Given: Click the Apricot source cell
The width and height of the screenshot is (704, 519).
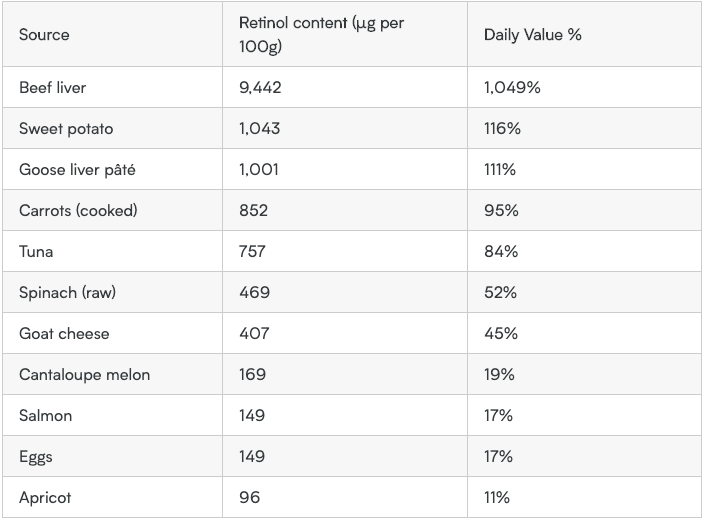Looking at the screenshot, I should pyautogui.click(x=112, y=497).
